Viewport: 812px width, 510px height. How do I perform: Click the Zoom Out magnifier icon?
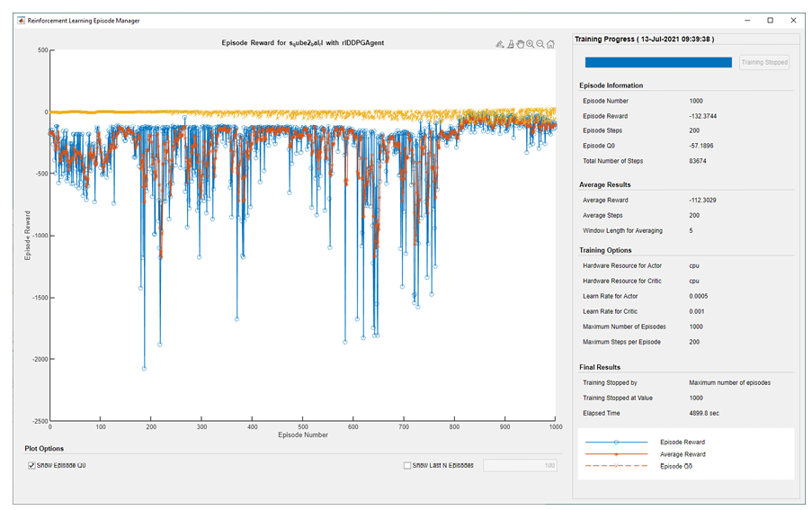pyautogui.click(x=540, y=43)
